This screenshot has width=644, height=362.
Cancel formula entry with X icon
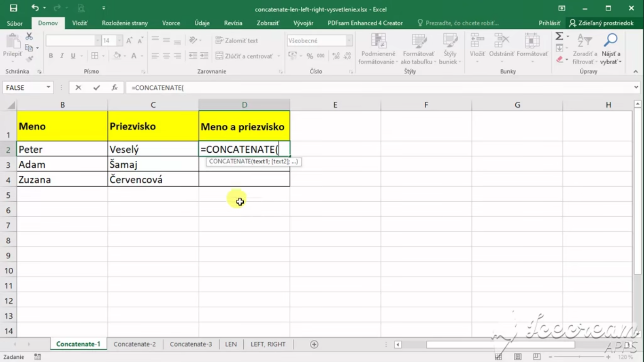tap(78, 88)
